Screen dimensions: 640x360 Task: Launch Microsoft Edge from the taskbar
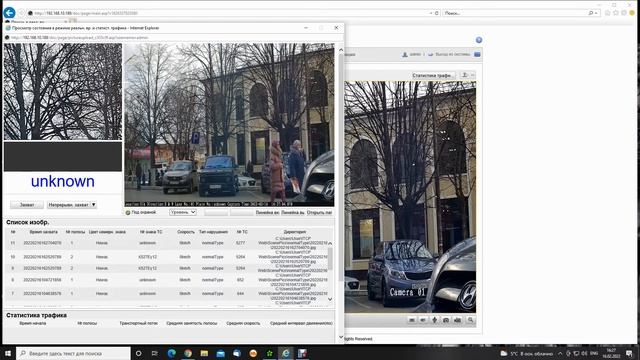(x=171, y=353)
